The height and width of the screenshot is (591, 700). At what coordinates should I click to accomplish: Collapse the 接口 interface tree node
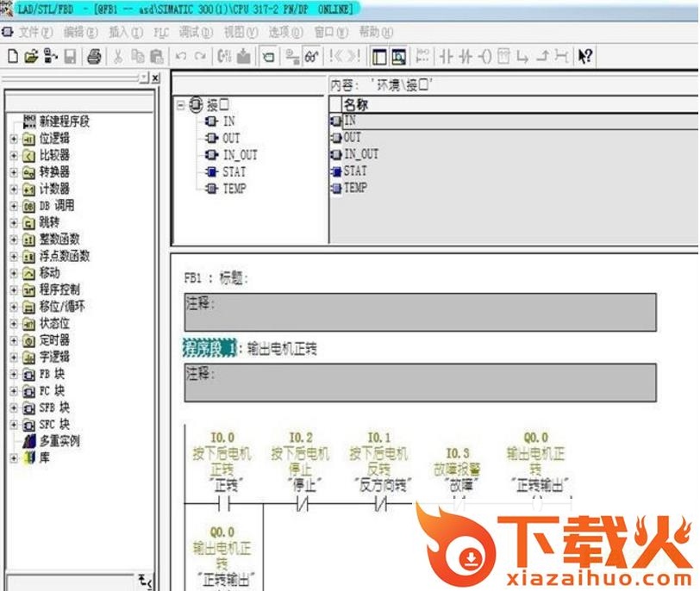point(181,105)
